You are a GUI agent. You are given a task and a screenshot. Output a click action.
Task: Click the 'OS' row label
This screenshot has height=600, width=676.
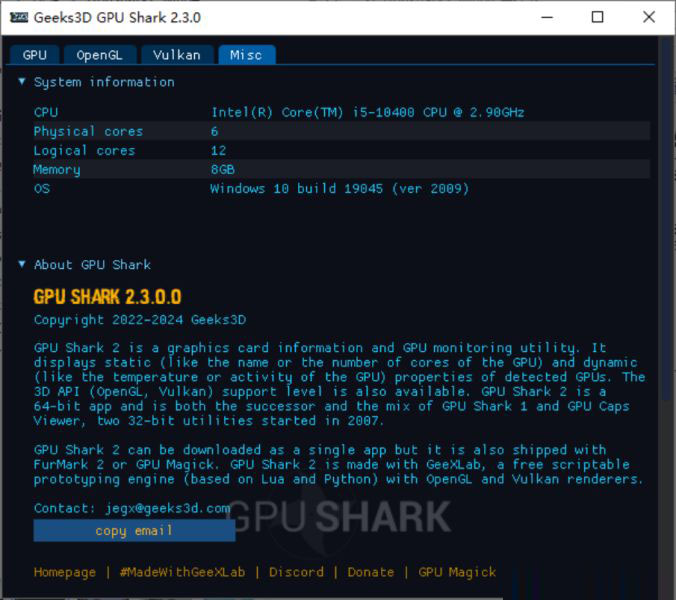[x=42, y=188]
